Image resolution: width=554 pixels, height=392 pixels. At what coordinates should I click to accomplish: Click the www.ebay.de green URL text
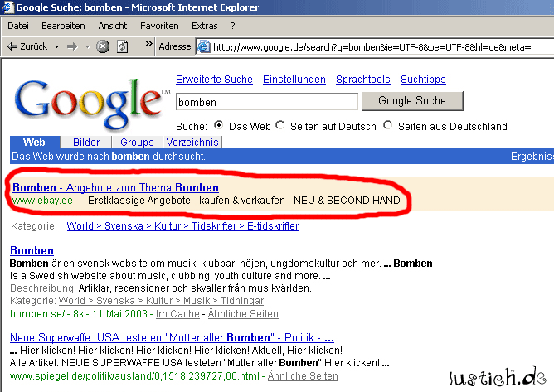pyautogui.click(x=42, y=201)
